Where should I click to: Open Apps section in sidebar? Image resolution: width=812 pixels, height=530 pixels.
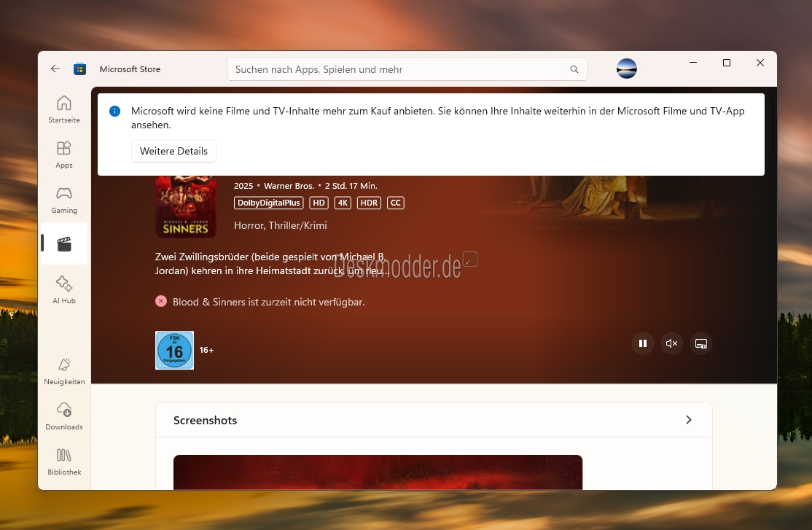pos(64,155)
